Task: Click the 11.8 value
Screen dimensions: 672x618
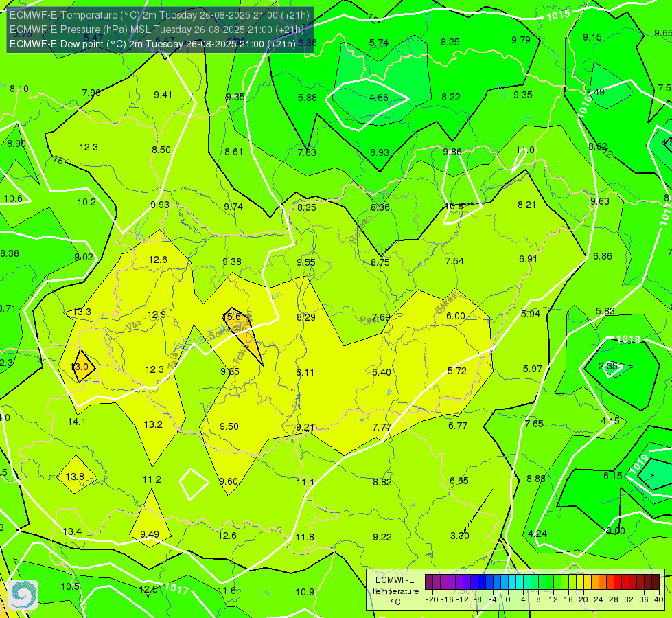Action: click(305, 537)
